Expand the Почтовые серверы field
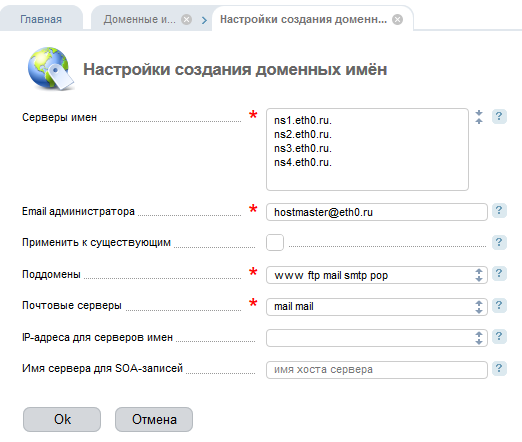Screen dimensions: 522x442 click(479, 307)
